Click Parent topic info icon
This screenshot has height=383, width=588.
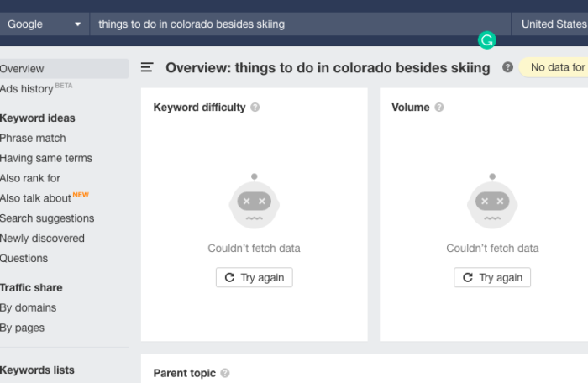(x=225, y=373)
